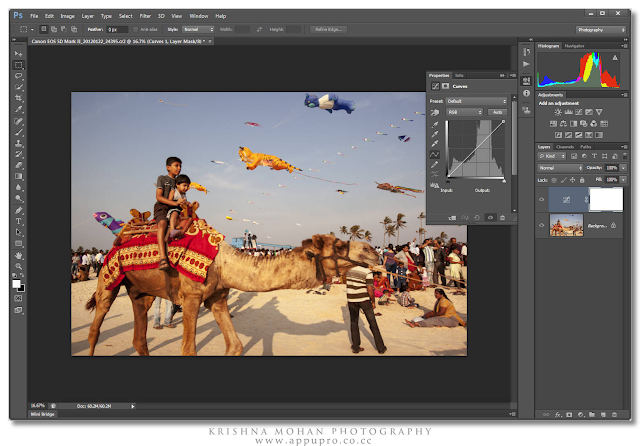This screenshot has width=640, height=446.
Task: Select the Crop tool
Action: coord(19,99)
